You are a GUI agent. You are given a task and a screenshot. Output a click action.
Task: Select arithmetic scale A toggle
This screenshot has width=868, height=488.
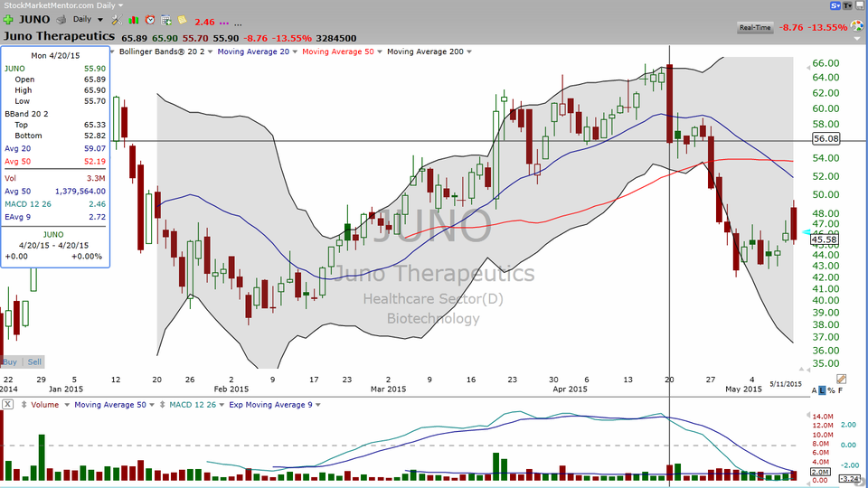pos(814,390)
